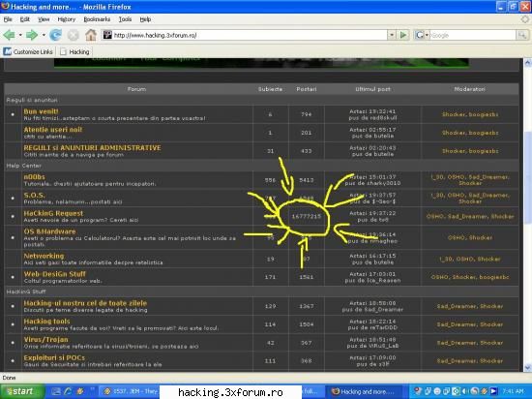Click the green Forward arrow button
532x399 pixels.
[x=32, y=35]
